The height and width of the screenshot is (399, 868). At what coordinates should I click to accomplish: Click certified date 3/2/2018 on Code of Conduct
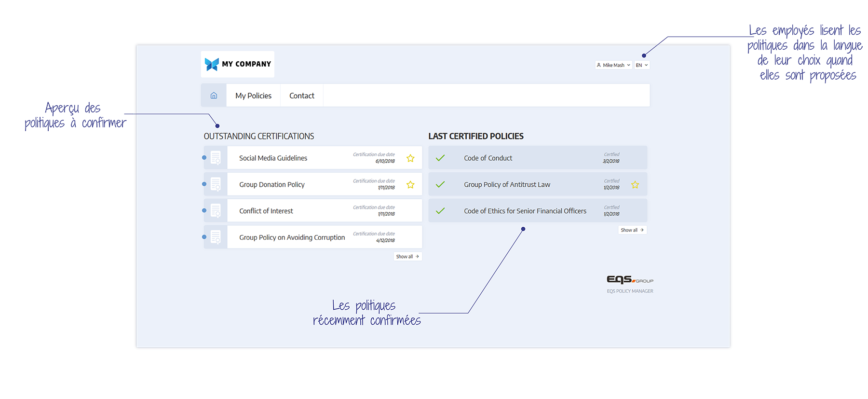point(611,161)
